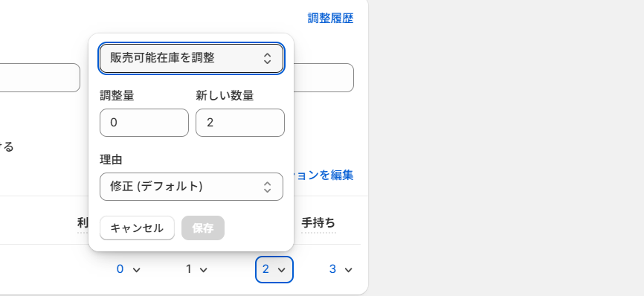Expand the quantity 1 chevron
This screenshot has height=296, width=644.
[x=203, y=270]
